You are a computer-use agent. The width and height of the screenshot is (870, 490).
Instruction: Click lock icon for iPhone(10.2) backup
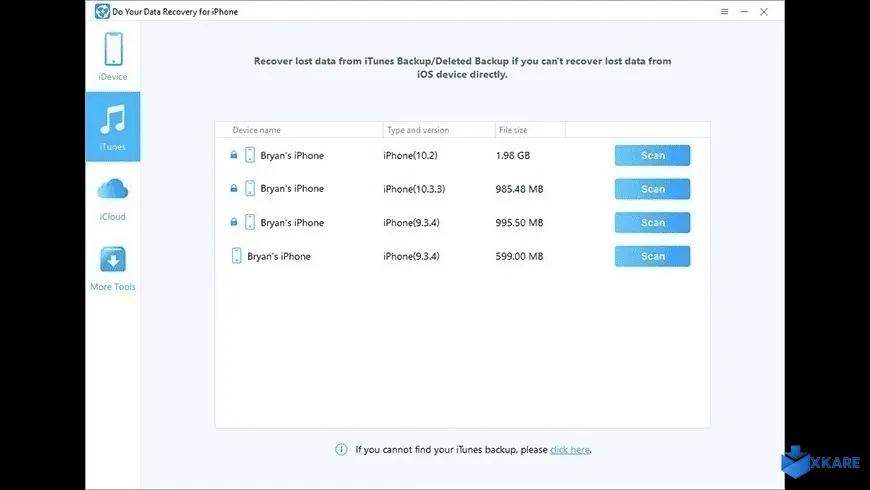coord(234,155)
